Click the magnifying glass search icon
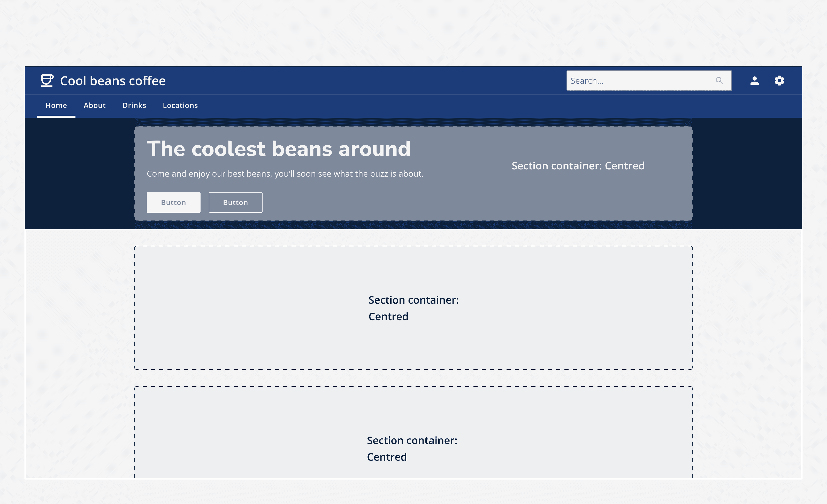Screen dimensions: 827x504 [719, 81]
